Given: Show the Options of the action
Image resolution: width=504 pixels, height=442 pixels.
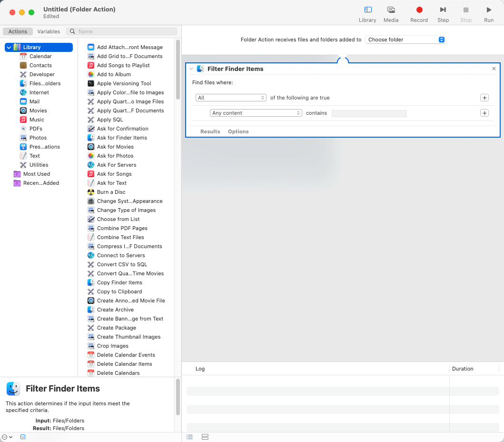Looking at the screenshot, I should [238, 131].
